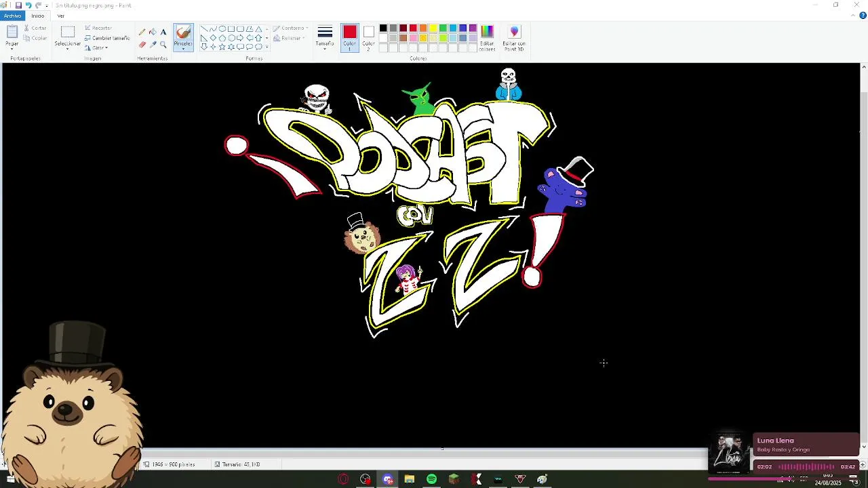Click the Undo arrow in quick access toolbar

pos(28,5)
